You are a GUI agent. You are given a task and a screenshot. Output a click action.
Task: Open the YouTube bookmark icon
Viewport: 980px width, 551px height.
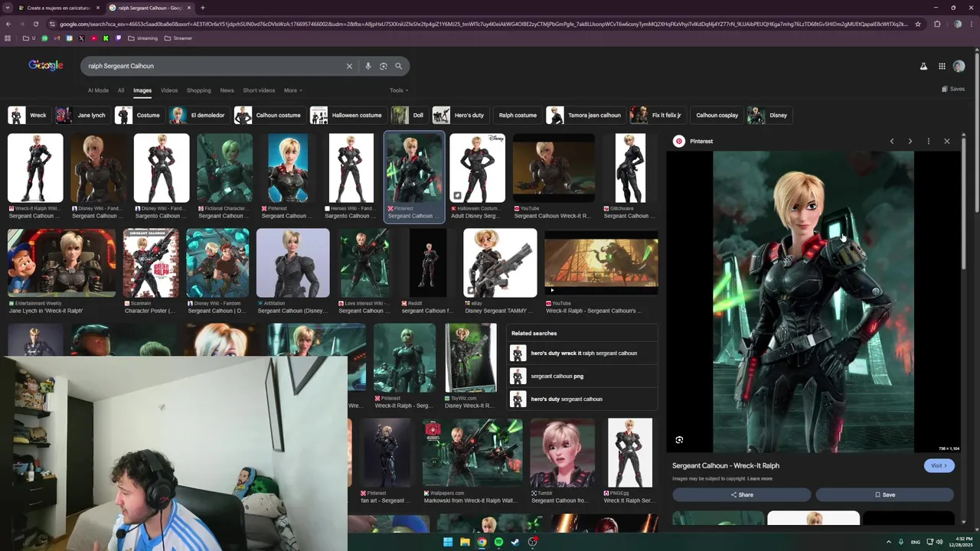[93, 38]
